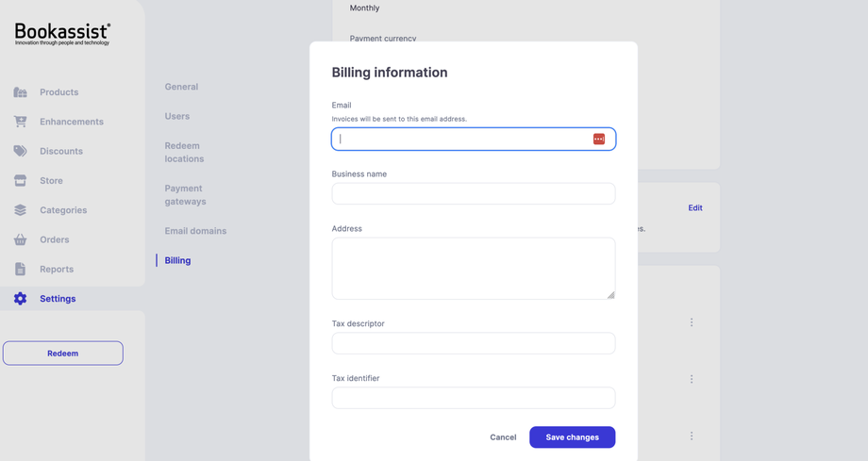
Task: Click the Edit link
Action: (x=695, y=207)
